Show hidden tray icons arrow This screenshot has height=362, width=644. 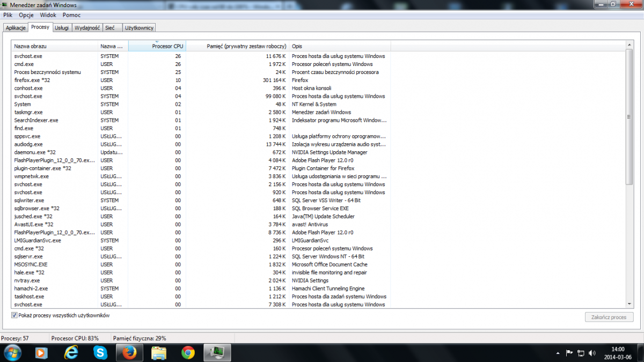558,353
